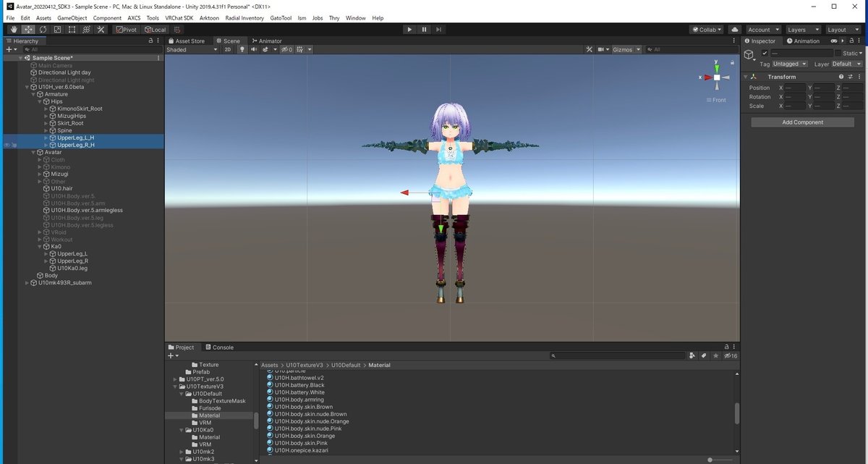Select the Rect transform tool
The height and width of the screenshot is (464, 868).
click(x=72, y=30)
